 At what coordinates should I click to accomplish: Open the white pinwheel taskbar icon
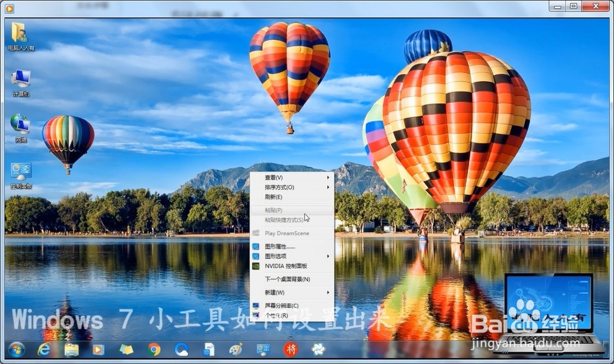pyautogui.click(x=318, y=349)
